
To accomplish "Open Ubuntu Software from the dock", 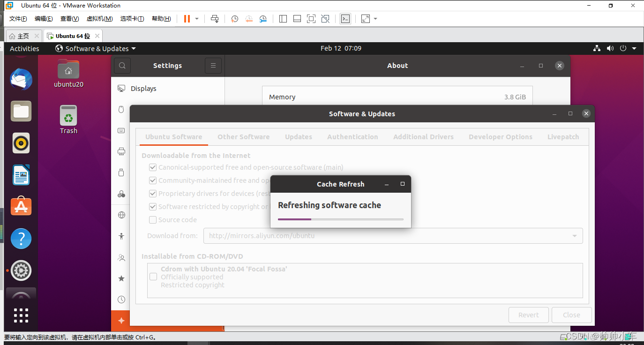I will pos(21,207).
